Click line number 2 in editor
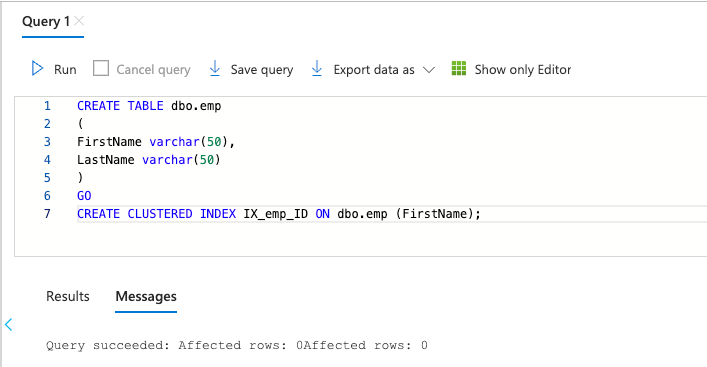The width and height of the screenshot is (707, 367). [x=47, y=124]
